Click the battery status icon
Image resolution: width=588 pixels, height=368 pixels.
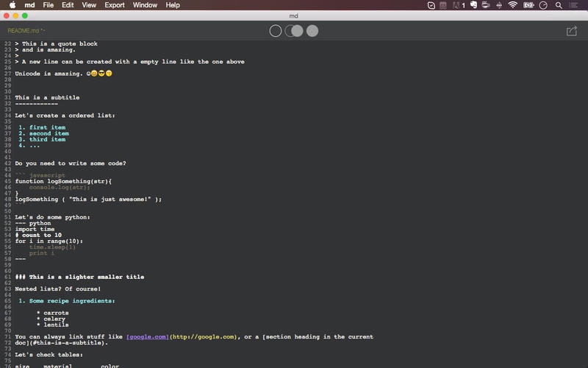528,5
